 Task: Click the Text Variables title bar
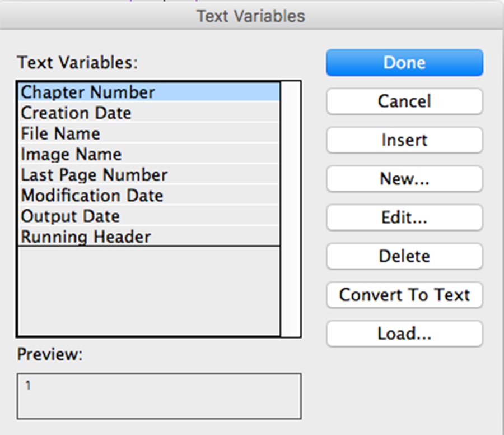(x=251, y=16)
